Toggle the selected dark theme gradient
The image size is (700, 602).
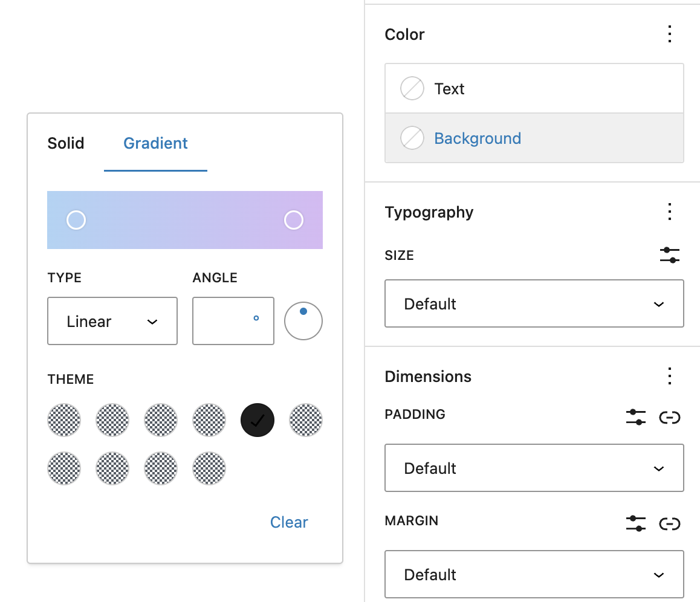pos(258,419)
